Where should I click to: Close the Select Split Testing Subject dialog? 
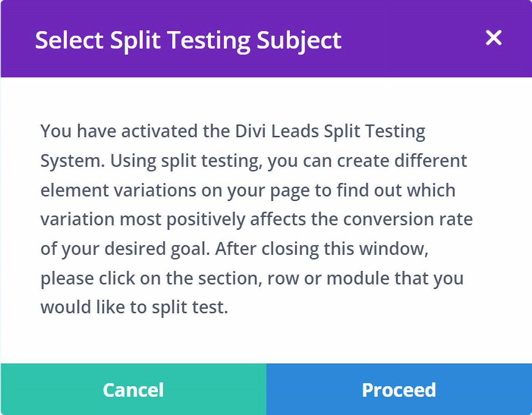(493, 38)
